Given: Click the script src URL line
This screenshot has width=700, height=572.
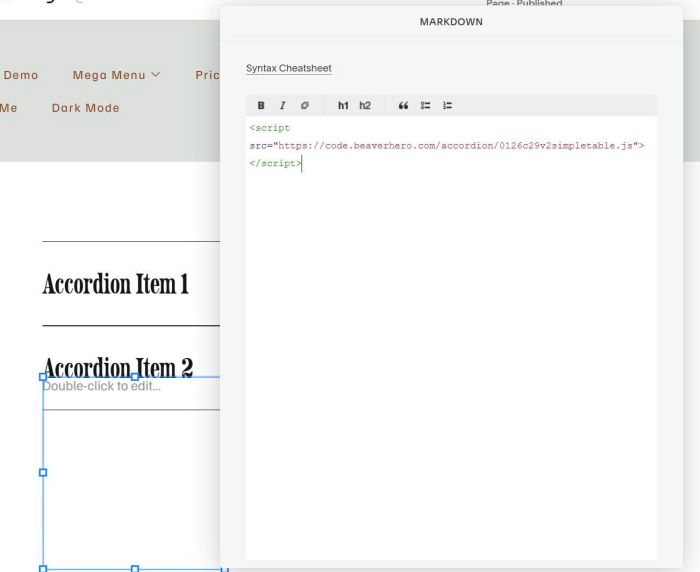Looking at the screenshot, I should [447, 146].
